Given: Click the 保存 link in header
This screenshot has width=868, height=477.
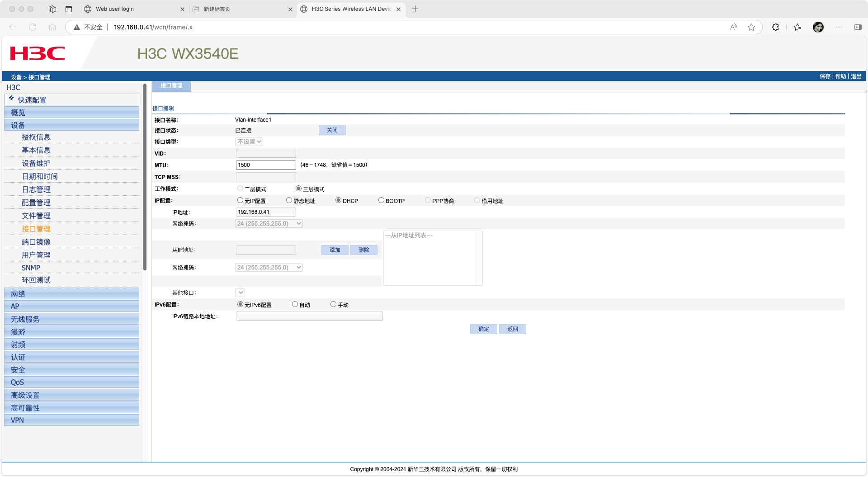Looking at the screenshot, I should [825, 76].
